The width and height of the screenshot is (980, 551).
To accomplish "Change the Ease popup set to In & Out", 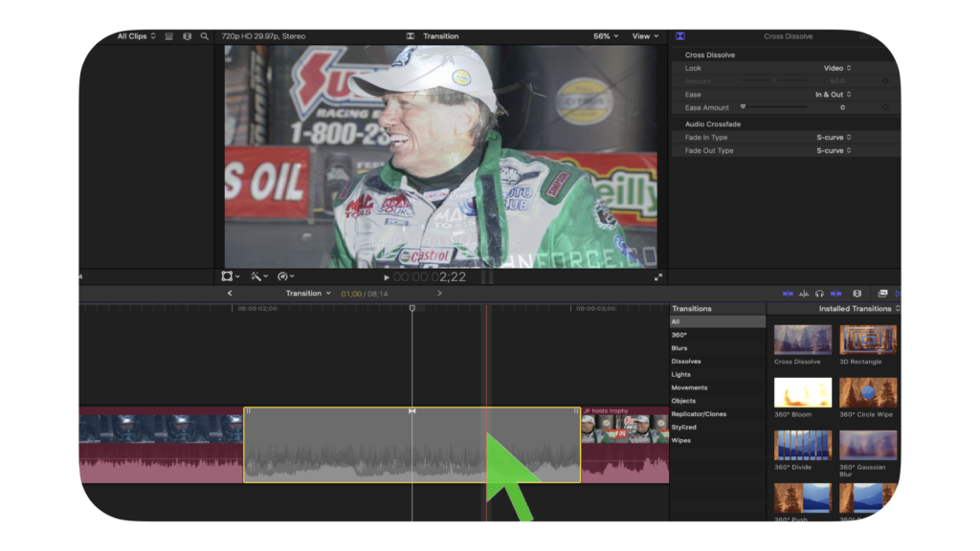I will (x=834, y=95).
